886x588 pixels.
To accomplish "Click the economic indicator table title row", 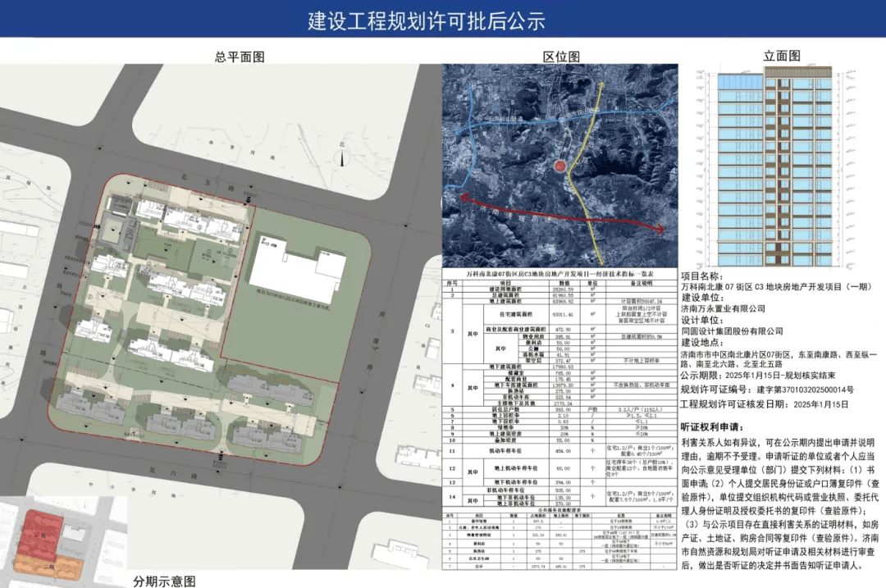I will click(x=560, y=275).
